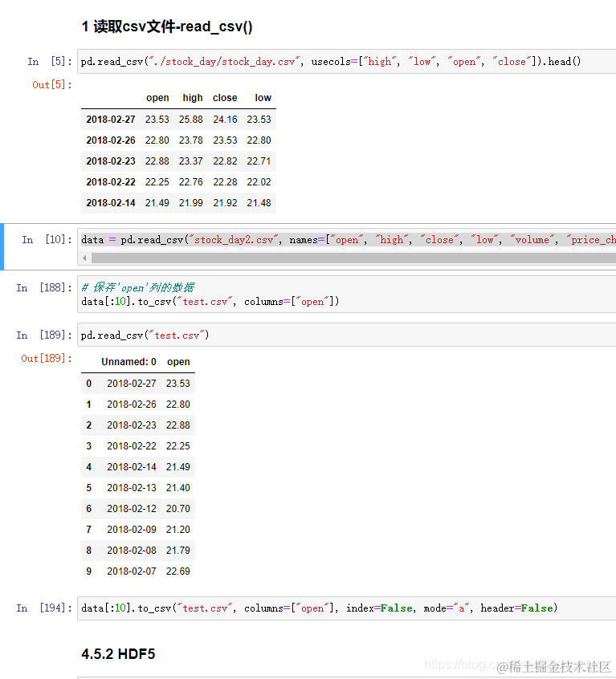Click the 'In [10]:' prompt label
Viewport: 616px width, 679px height.
point(47,239)
